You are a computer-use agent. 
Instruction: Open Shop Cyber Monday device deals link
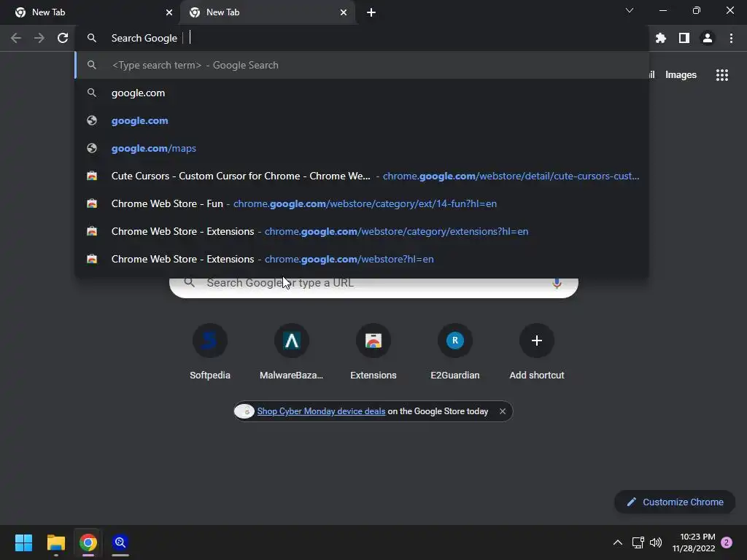click(x=321, y=411)
